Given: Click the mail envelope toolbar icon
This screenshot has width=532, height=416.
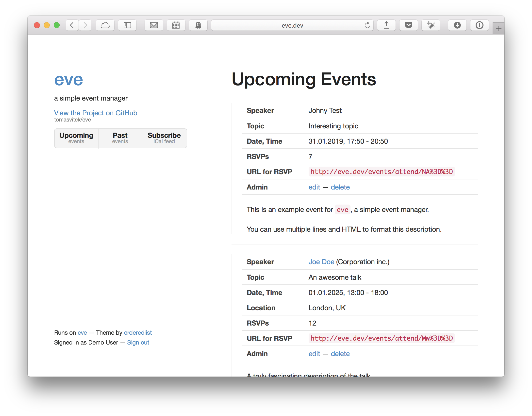Looking at the screenshot, I should pos(154,25).
